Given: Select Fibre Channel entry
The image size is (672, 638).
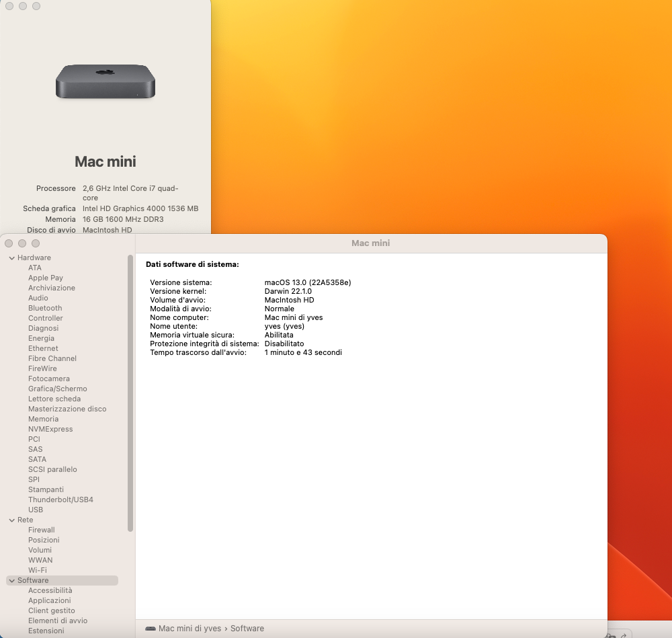Looking at the screenshot, I should click(x=52, y=358).
